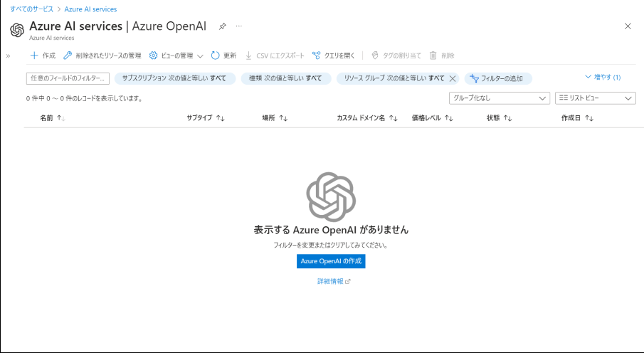Viewport: 644px width, 353px height.
Task: Click the 作成 (create) plus icon
Action: (x=33, y=56)
